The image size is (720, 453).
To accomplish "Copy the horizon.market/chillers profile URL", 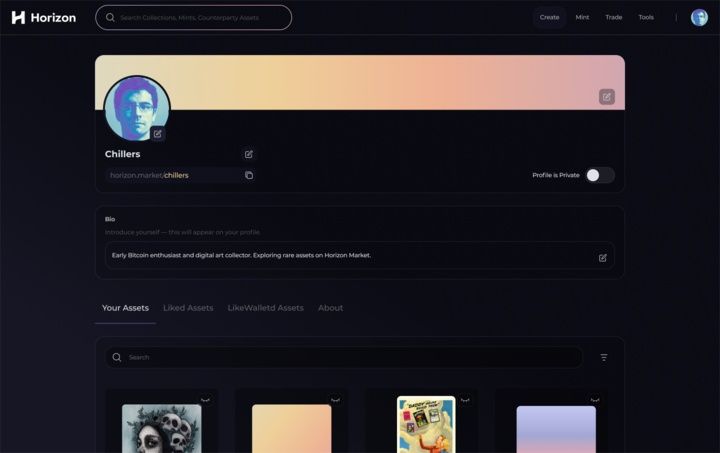I will click(x=249, y=175).
